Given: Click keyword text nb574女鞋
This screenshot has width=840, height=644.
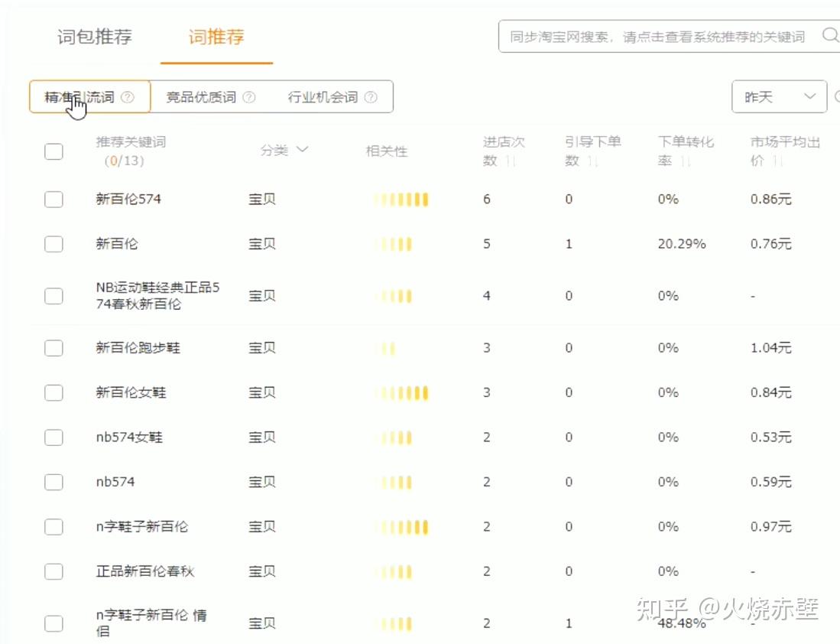Looking at the screenshot, I should (129, 437).
